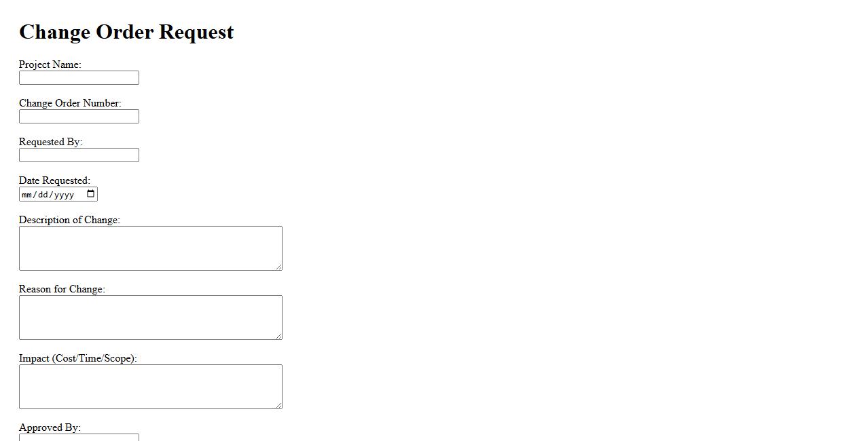The image size is (868, 441).
Task: Click inside the Impact (Cost/Time/Scope) text area
Action: (x=150, y=387)
